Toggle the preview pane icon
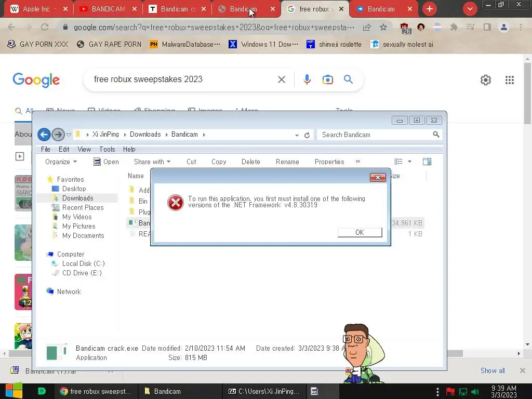Image resolution: width=532 pixels, height=399 pixels. click(427, 162)
